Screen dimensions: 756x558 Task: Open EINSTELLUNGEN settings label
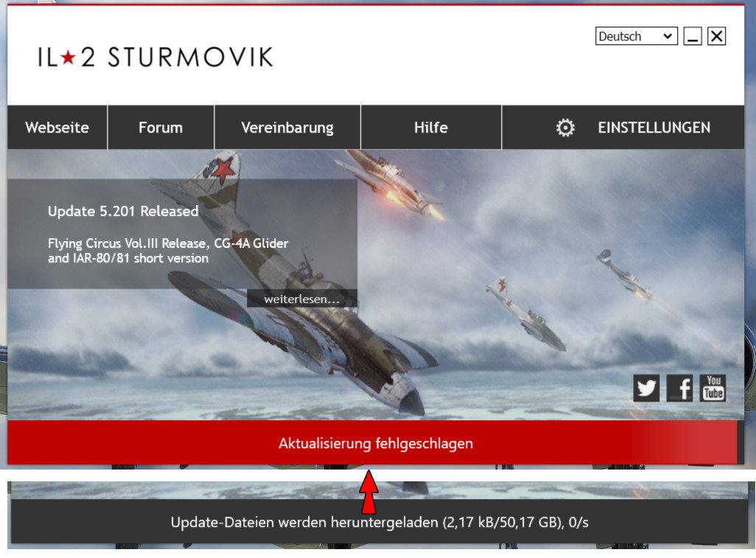654,128
